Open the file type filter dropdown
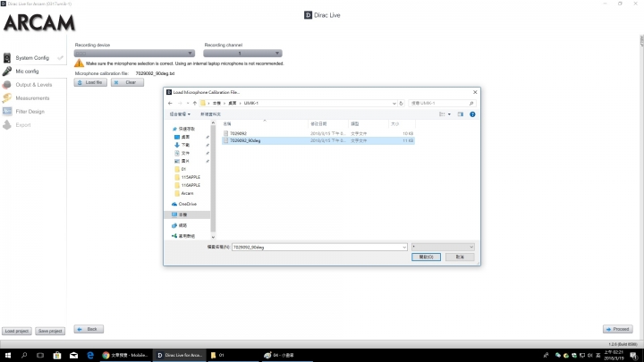 [x=443, y=247]
